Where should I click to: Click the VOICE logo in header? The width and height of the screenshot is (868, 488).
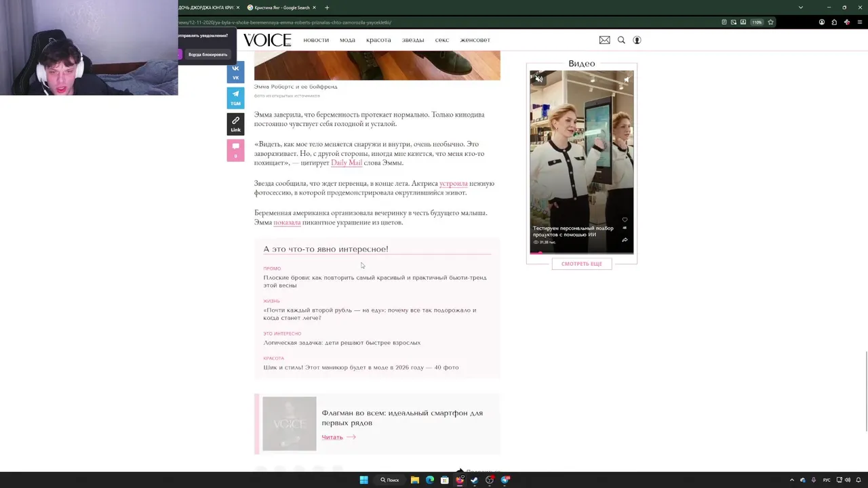tap(267, 40)
